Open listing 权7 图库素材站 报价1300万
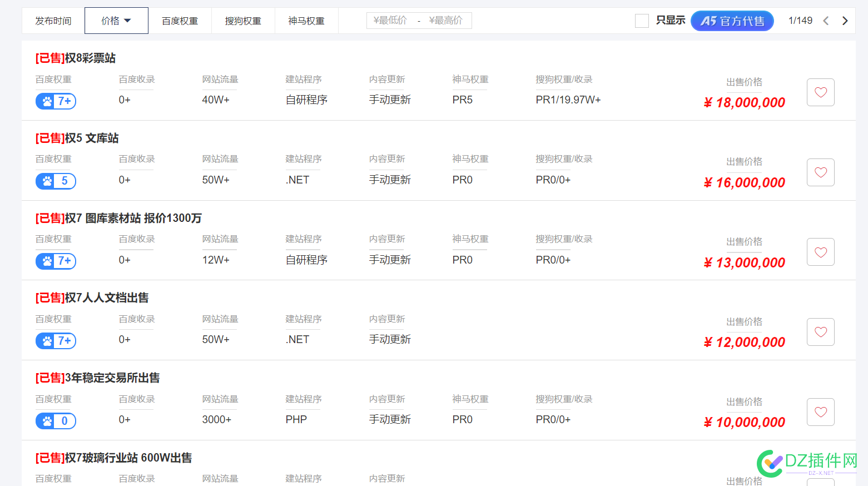The image size is (868, 486). [118, 218]
